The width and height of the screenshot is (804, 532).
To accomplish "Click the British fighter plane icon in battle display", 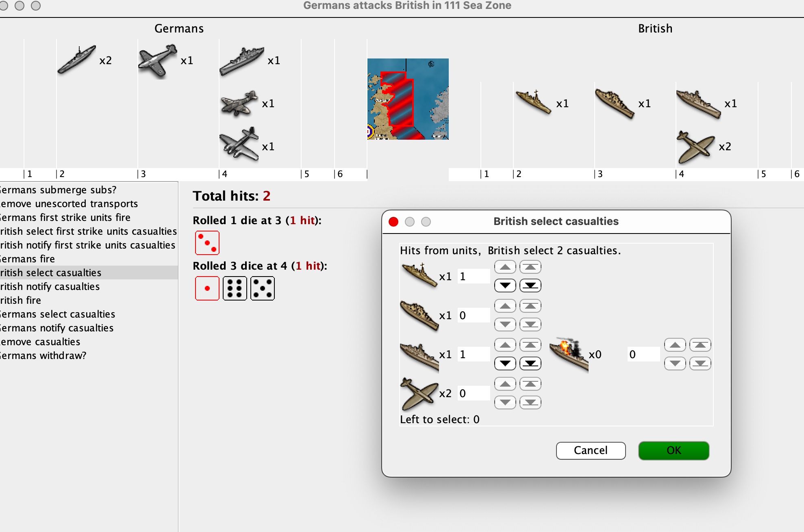I will (x=695, y=147).
